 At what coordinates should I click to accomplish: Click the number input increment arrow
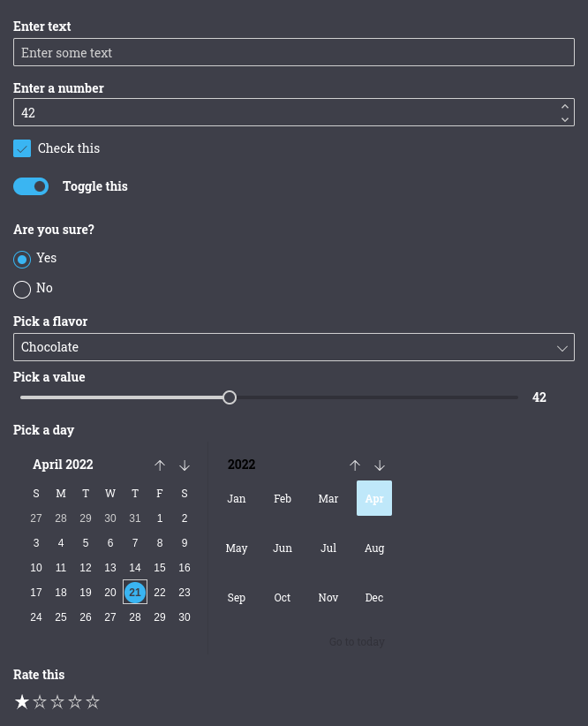[565, 106]
